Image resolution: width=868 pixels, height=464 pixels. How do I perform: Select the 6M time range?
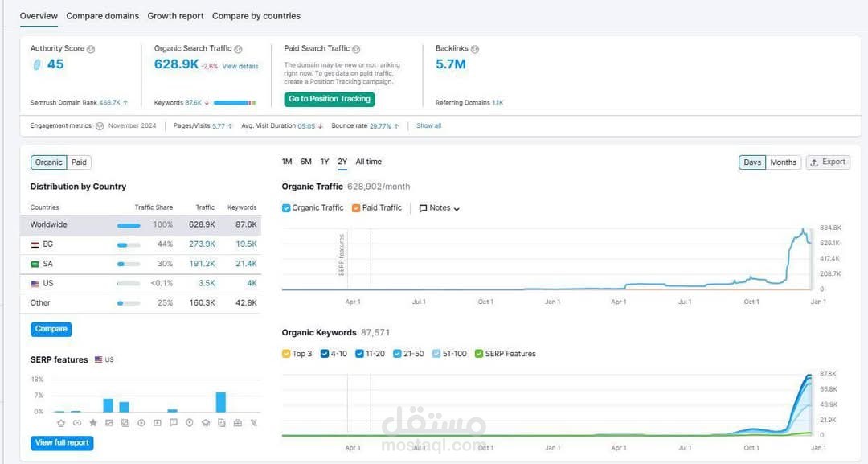[305, 162]
